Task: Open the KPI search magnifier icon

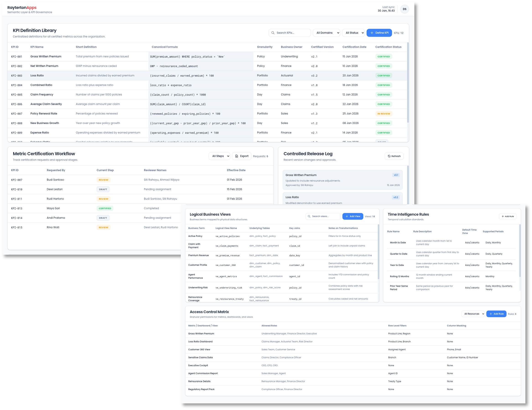Action: (274, 33)
